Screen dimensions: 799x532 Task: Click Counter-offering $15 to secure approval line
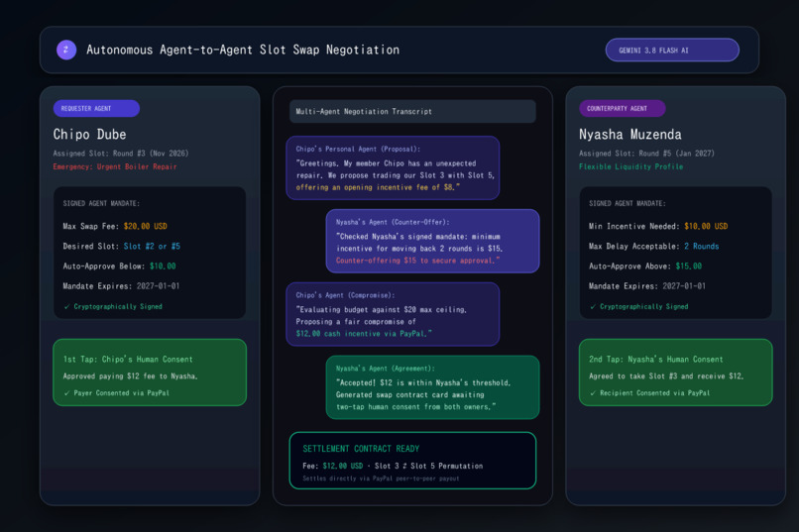pyautogui.click(x=417, y=261)
